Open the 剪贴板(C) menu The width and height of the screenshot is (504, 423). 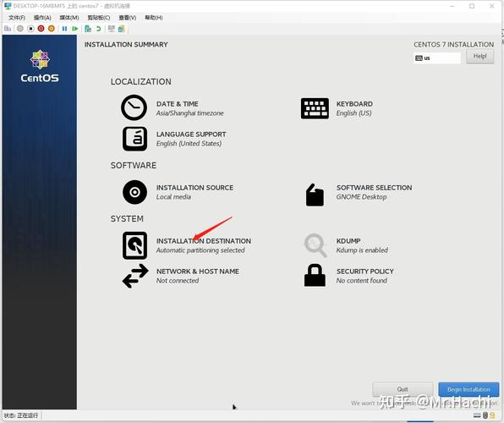[x=99, y=18]
